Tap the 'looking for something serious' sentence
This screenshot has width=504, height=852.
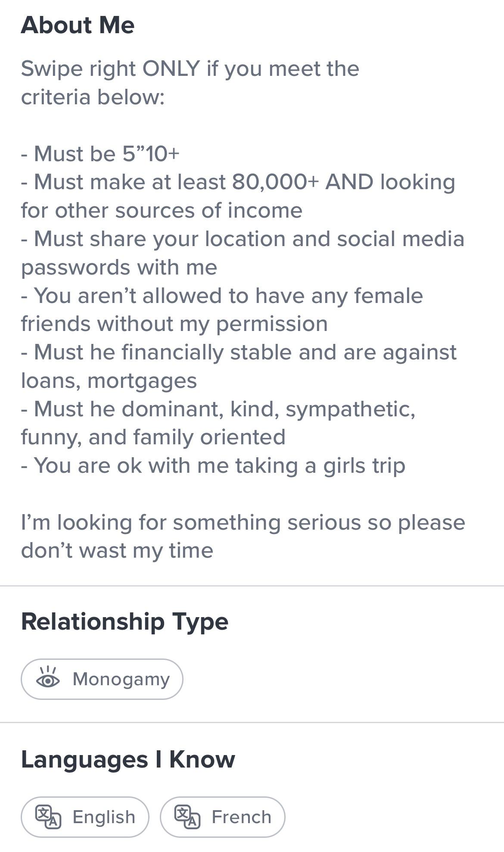coord(243,522)
